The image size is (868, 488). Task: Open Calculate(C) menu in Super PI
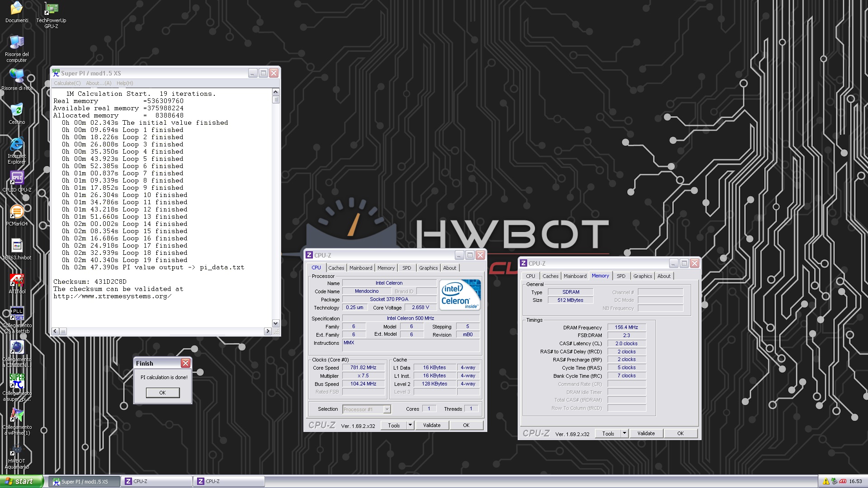pos(67,83)
